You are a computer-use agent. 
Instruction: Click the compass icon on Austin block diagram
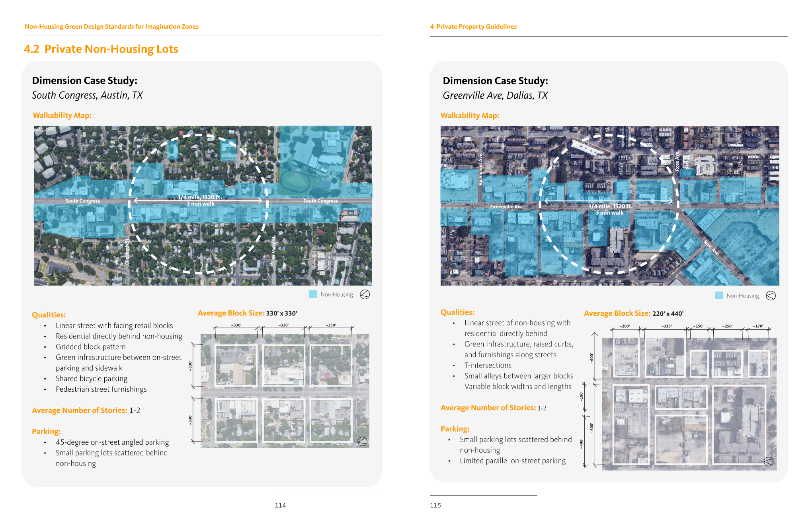[x=362, y=441]
